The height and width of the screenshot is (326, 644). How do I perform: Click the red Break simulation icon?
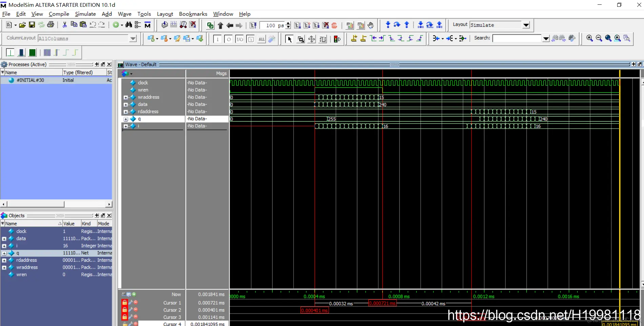point(334,25)
